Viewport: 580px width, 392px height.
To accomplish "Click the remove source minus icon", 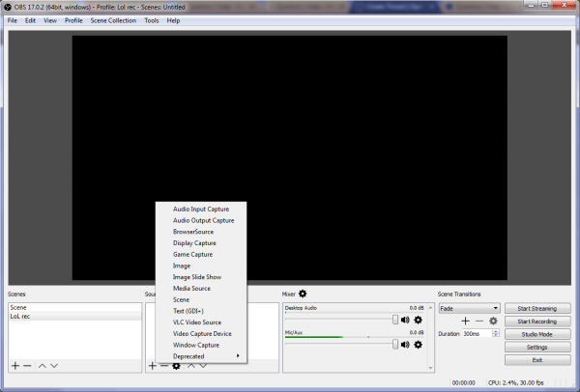I will click(164, 366).
